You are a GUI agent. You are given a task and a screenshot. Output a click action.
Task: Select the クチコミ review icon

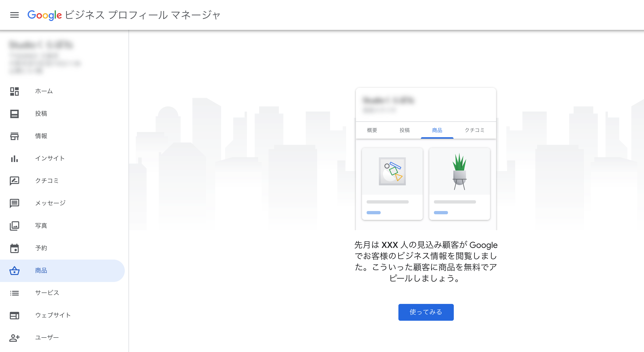click(x=15, y=181)
